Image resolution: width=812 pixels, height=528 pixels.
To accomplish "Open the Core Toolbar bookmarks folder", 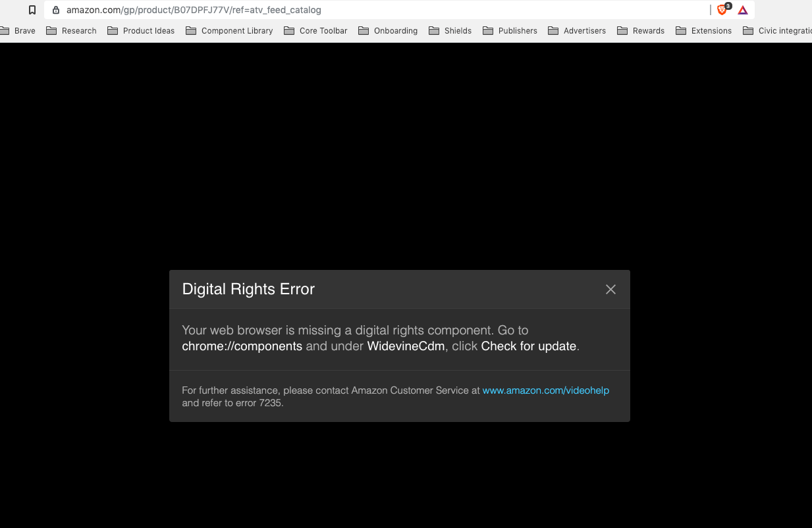I will 315,30.
